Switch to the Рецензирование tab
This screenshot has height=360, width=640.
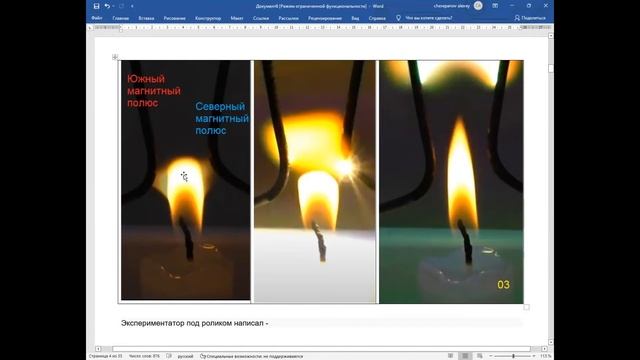[x=325, y=18]
